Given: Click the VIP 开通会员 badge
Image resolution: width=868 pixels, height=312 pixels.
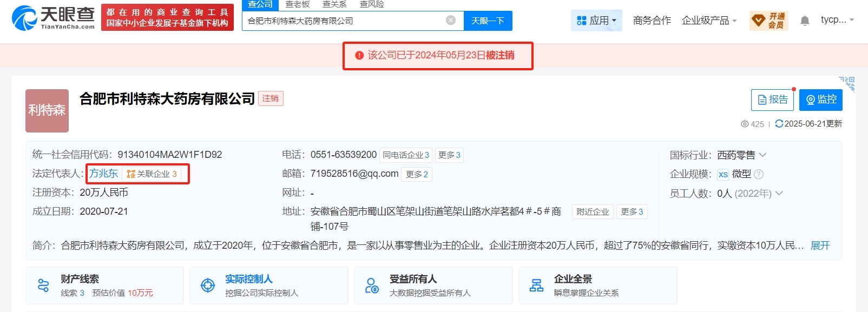Looking at the screenshot, I should pos(768,21).
